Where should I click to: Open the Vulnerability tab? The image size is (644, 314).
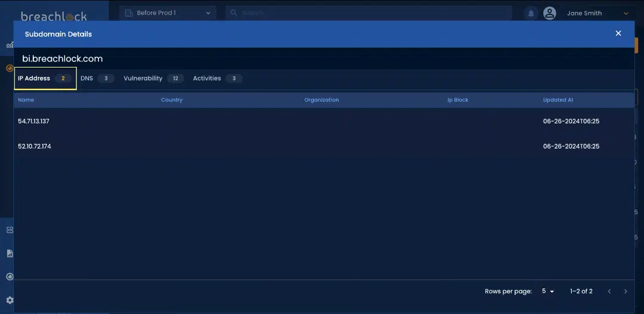154,78
